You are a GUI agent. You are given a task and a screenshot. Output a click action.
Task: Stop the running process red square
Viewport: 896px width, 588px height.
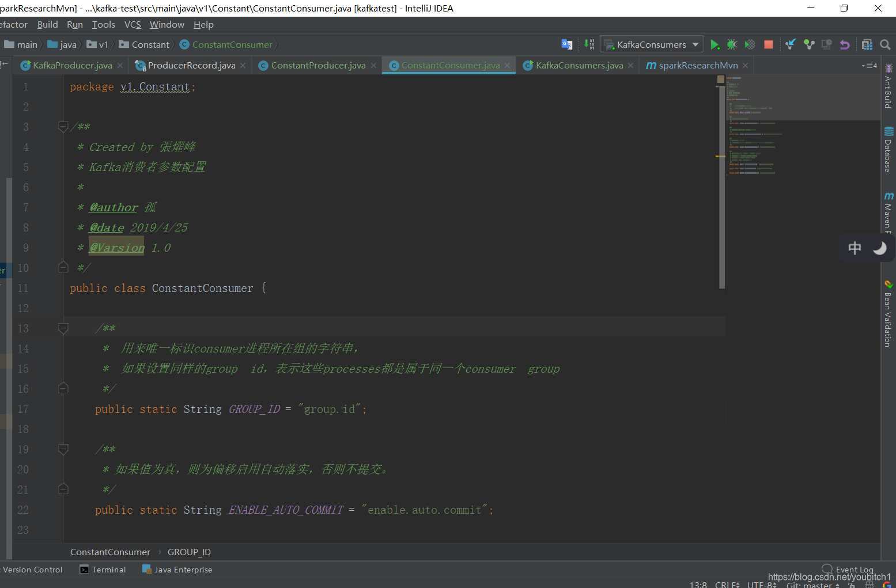[769, 44]
